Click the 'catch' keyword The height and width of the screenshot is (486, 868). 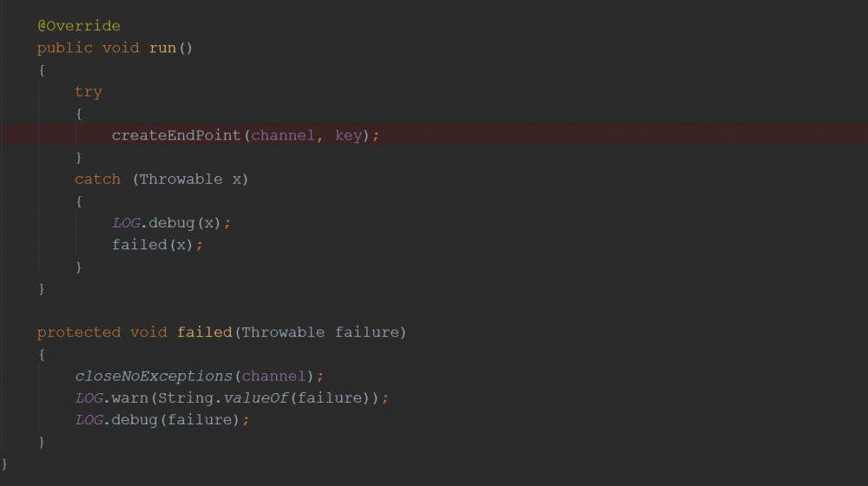pyautogui.click(x=97, y=179)
